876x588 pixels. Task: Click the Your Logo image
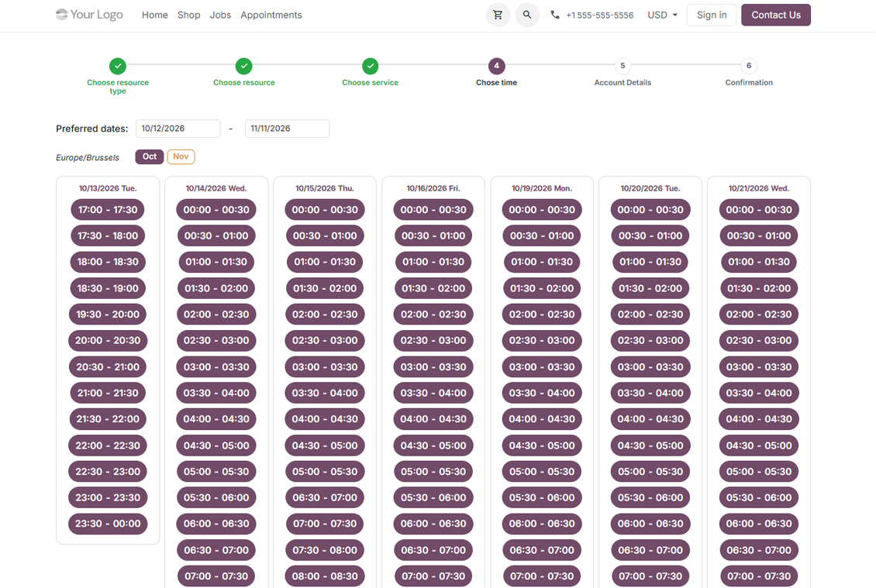pyautogui.click(x=89, y=15)
